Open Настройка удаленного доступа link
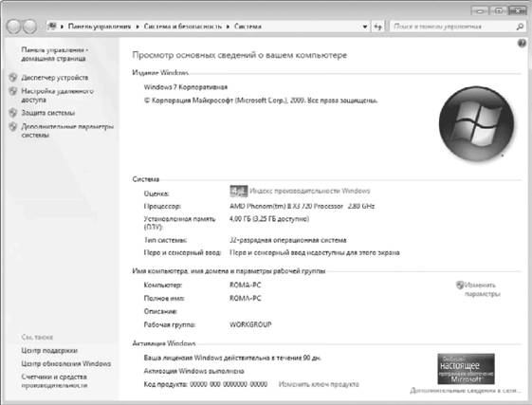The height and width of the screenshot is (405, 532). pyautogui.click(x=57, y=96)
